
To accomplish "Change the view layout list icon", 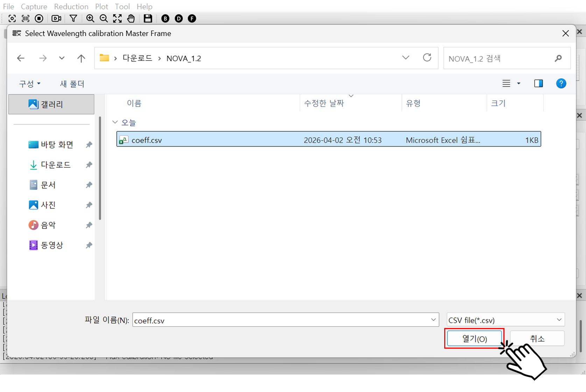I will 506,84.
